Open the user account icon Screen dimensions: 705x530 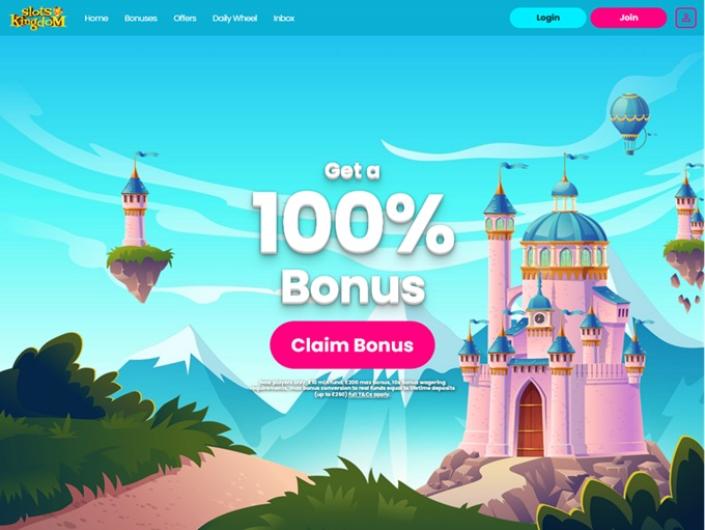pyautogui.click(x=686, y=18)
